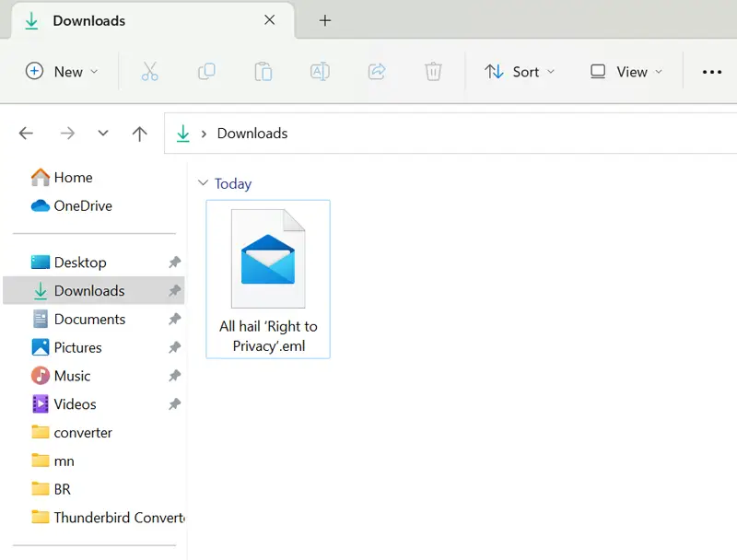Screen dimensions: 737x560
Task: Go up one folder level
Action: (x=140, y=134)
